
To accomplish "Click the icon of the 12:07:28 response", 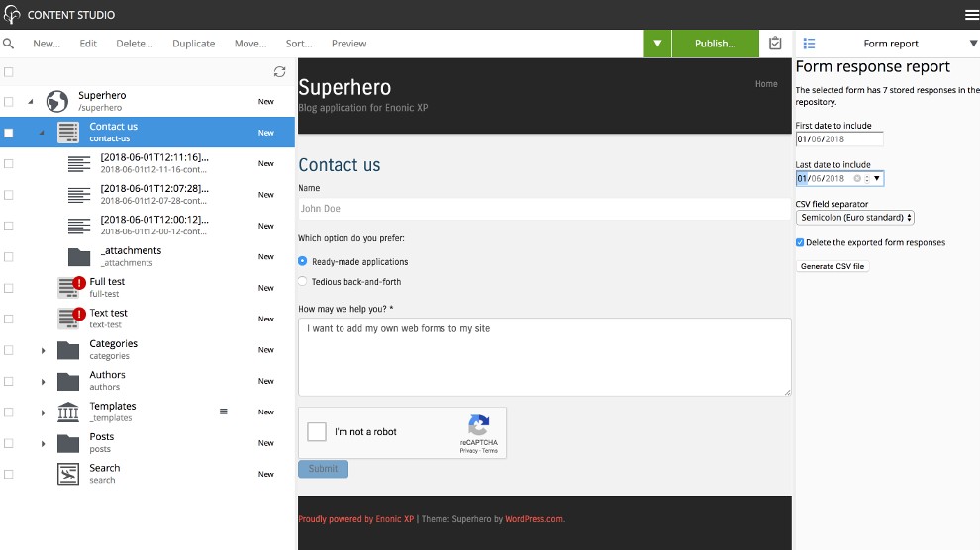I will tap(79, 195).
